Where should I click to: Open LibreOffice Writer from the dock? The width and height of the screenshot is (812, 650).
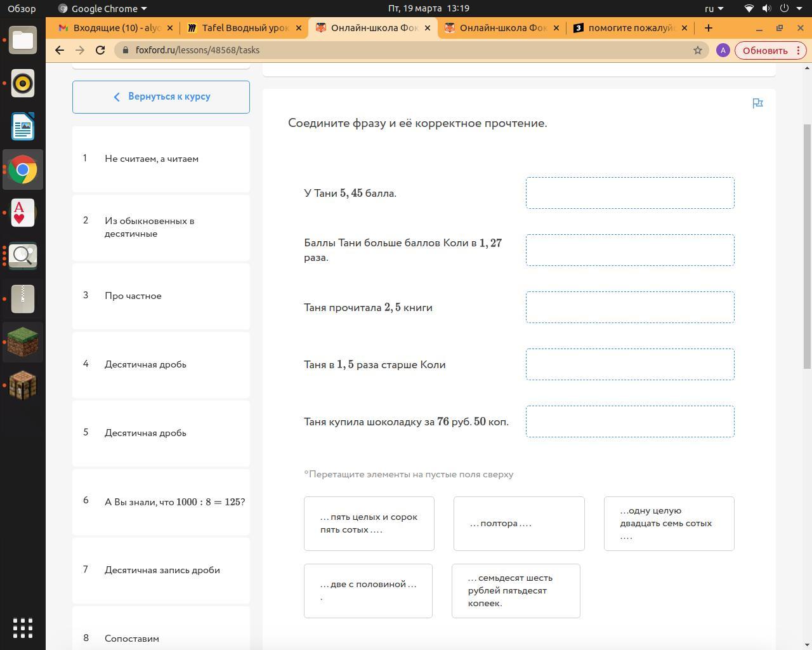coord(23,127)
